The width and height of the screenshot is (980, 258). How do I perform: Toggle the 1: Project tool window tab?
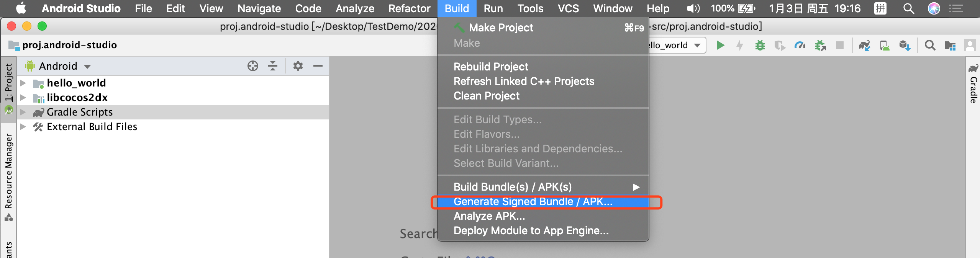[8, 82]
